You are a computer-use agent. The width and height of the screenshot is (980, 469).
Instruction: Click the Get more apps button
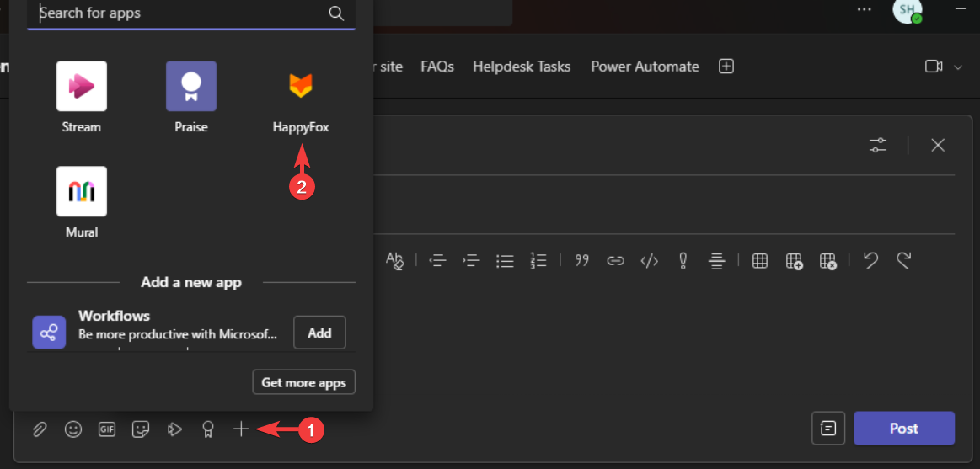point(303,382)
